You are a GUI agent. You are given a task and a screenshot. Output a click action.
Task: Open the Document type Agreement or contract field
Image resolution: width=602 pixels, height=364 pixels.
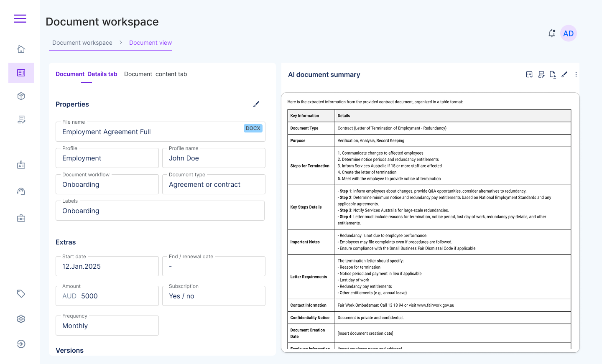pos(214,184)
